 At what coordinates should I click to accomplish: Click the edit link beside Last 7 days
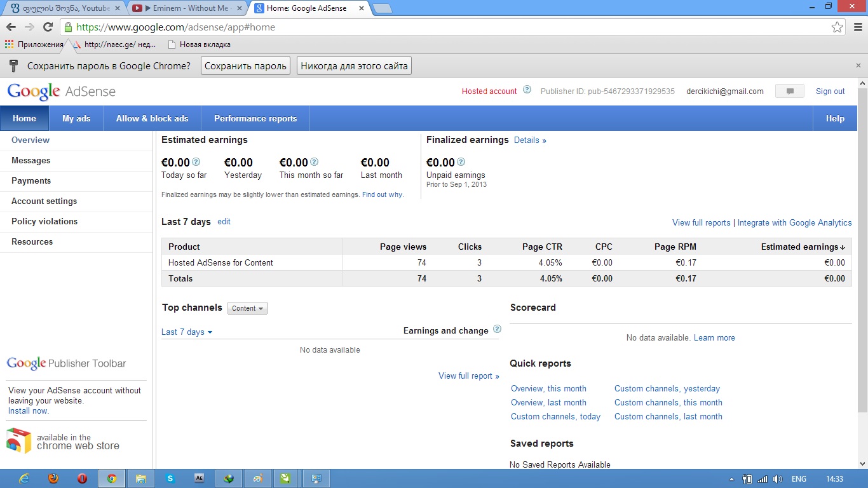(224, 222)
